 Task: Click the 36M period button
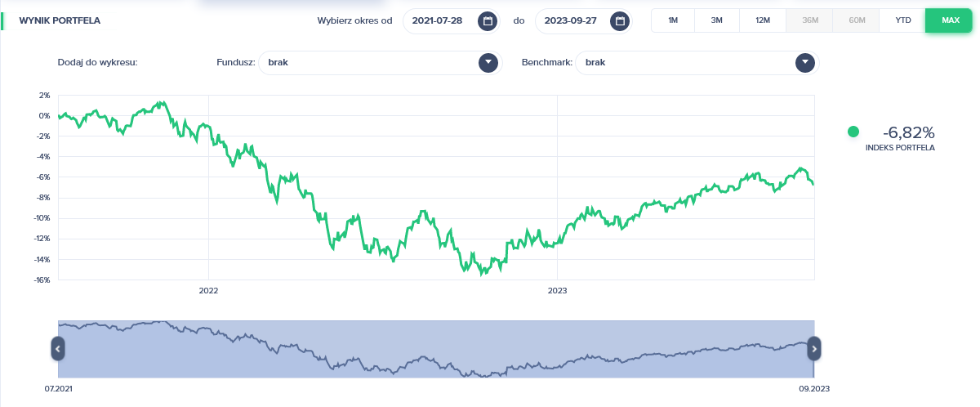click(811, 20)
